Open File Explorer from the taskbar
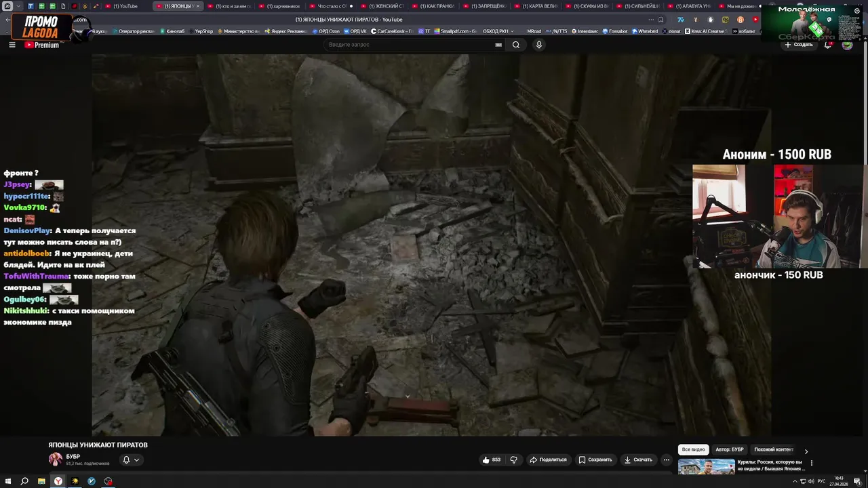This screenshot has width=868, height=488. click(41, 481)
